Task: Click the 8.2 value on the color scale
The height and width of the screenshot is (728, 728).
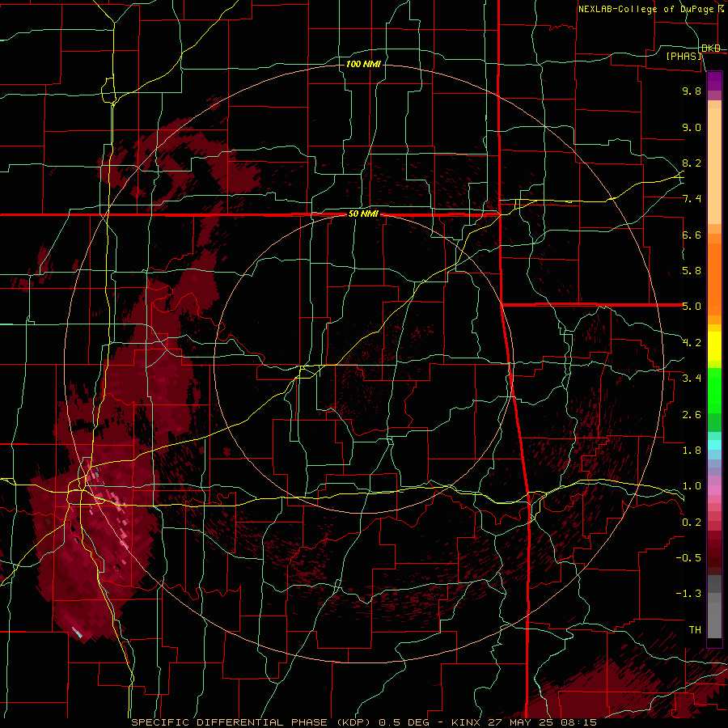Action: [x=692, y=163]
